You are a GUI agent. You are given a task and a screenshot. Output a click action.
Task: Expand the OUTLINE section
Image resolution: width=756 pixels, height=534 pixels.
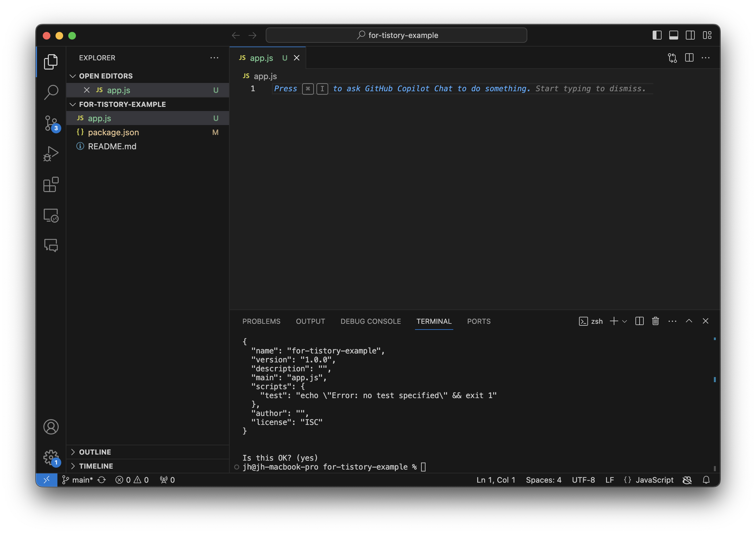[95, 452]
